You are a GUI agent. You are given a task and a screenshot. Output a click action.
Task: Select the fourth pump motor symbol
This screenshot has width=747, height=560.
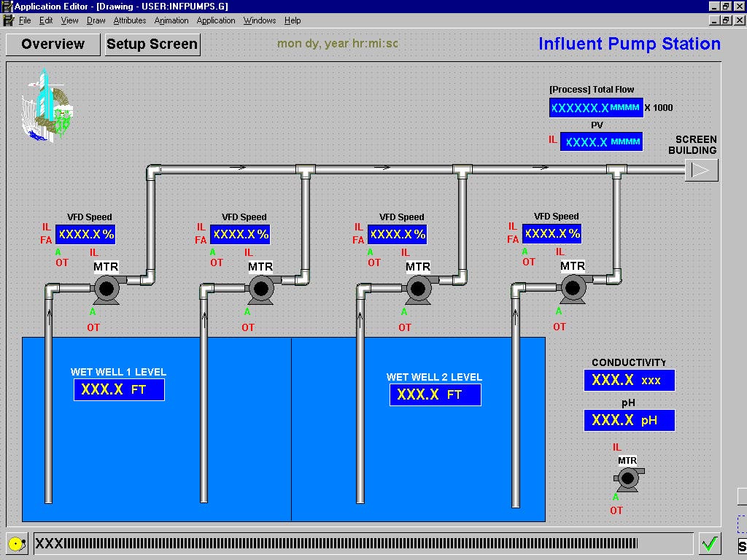[573, 289]
